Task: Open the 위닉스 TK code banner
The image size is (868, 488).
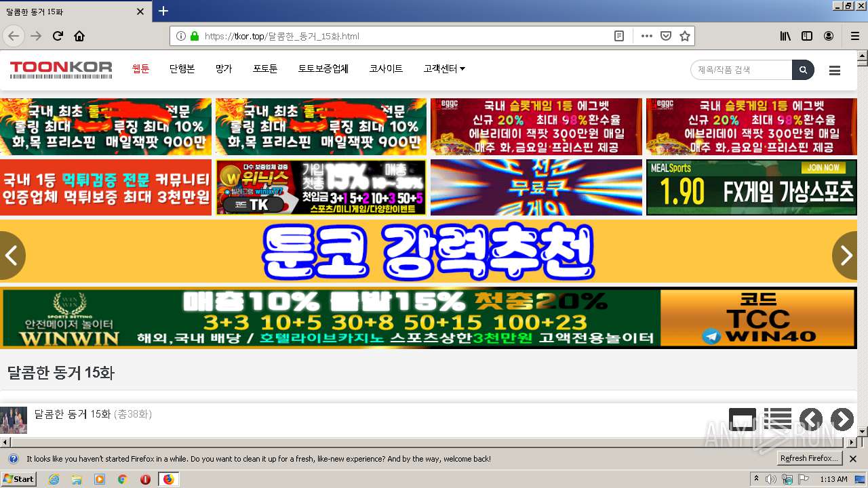Action: point(321,188)
